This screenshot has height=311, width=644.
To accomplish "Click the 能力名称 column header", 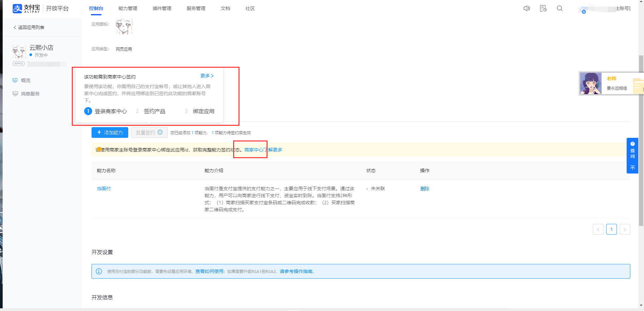I will (x=106, y=171).
